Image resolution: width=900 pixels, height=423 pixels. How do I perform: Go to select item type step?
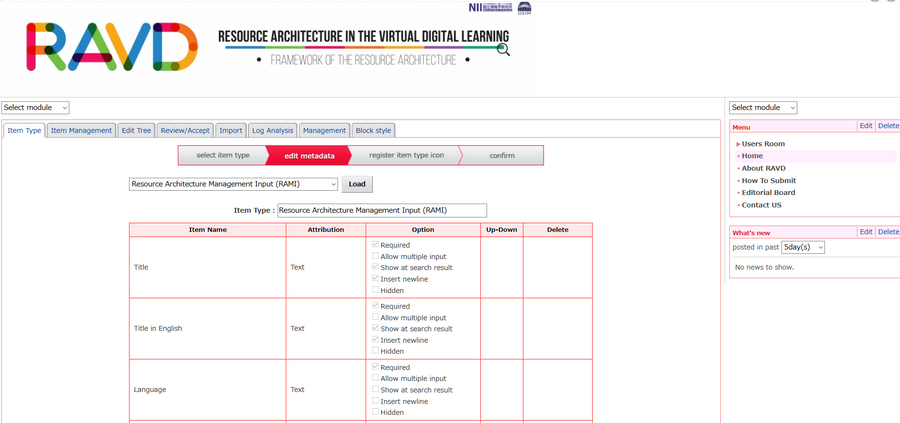click(x=223, y=156)
